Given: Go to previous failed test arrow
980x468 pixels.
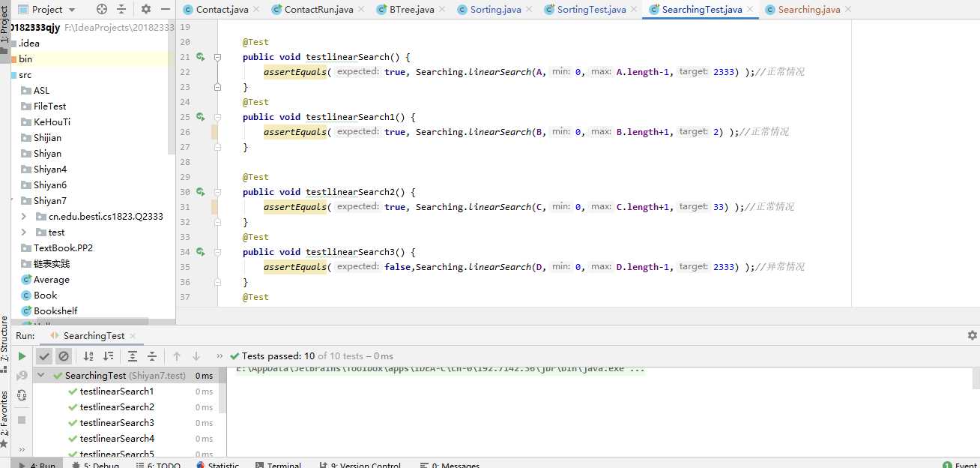Looking at the screenshot, I should 177,356.
